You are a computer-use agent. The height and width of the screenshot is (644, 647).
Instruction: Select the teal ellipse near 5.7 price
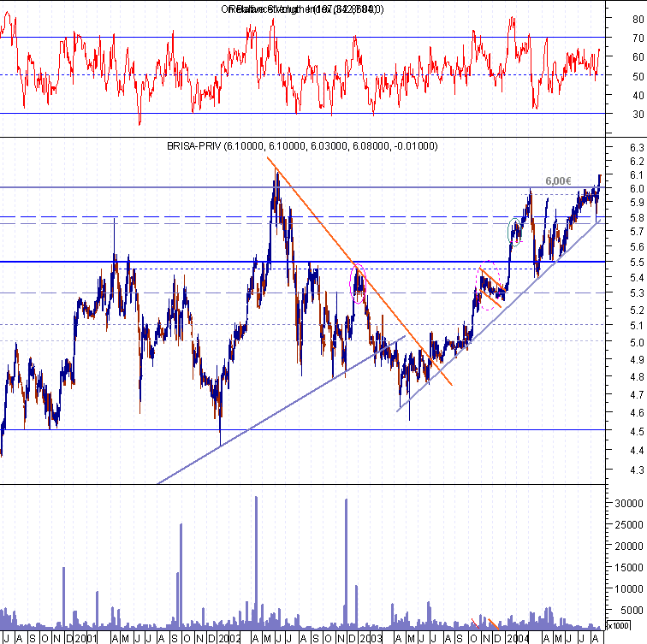click(514, 232)
